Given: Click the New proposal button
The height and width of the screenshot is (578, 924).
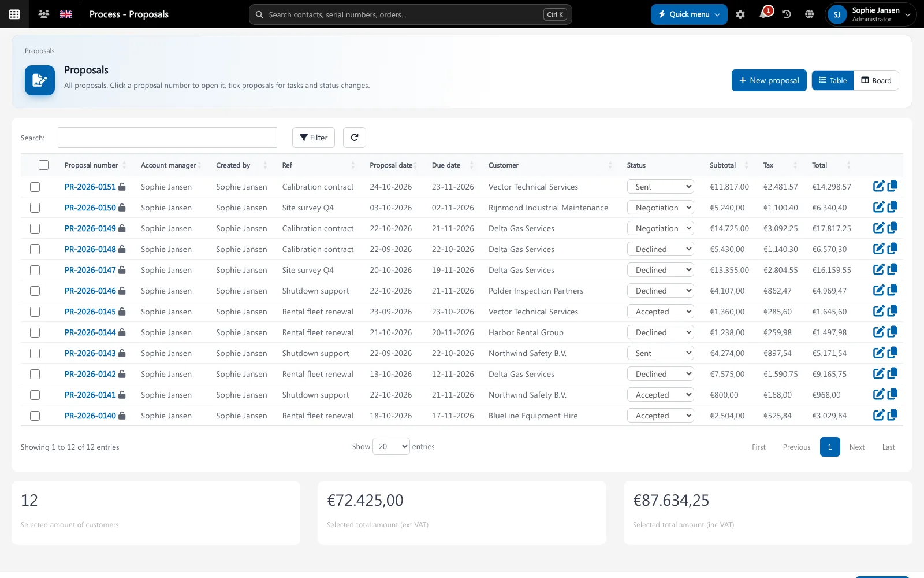Looking at the screenshot, I should point(769,80).
